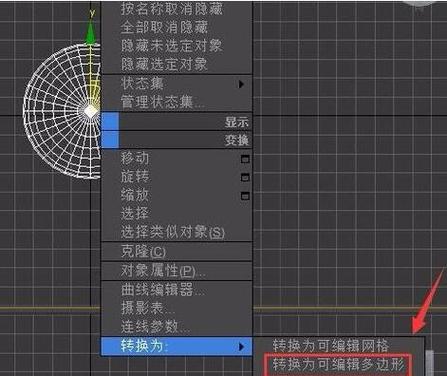Image resolution: width=447 pixels, height=376 pixels.
Task: Choose 转换为可编辑多边形 in submenu
Action: [338, 364]
